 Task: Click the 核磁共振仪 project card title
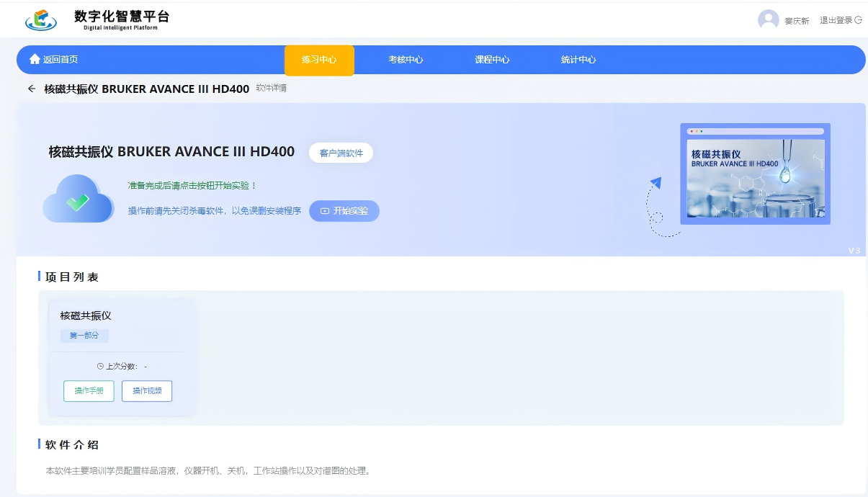(86, 315)
